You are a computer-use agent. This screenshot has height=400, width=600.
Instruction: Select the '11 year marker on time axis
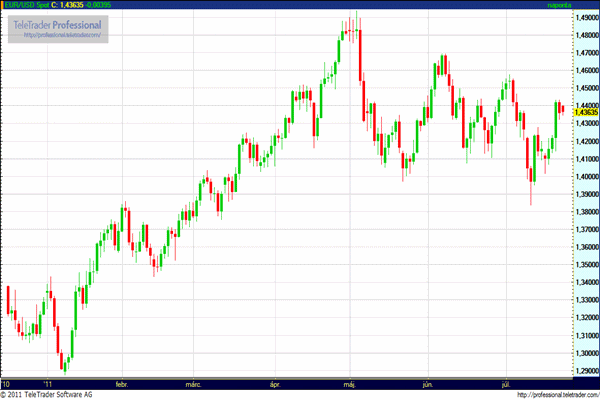47,383
